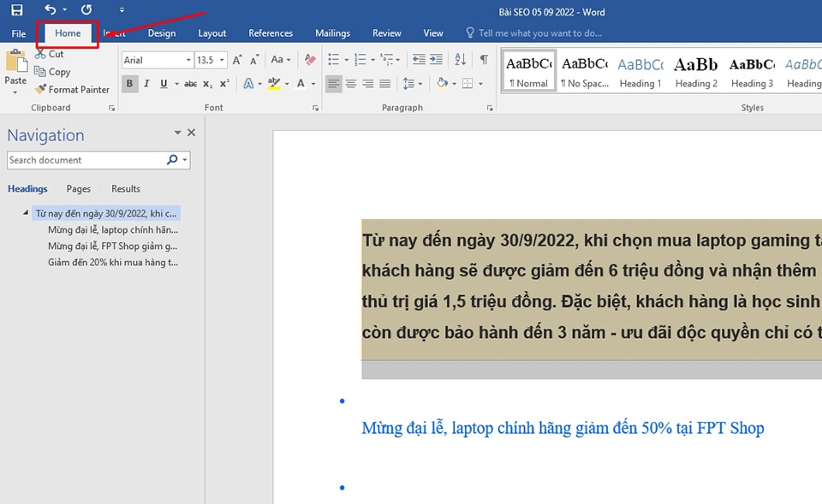Apply the yellow text highlight color
822x504 pixels.
[x=274, y=83]
